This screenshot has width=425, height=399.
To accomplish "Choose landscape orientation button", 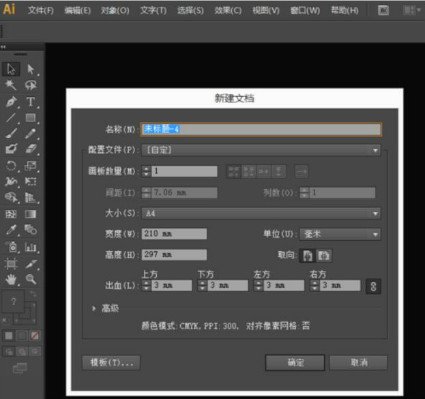I will coord(324,255).
